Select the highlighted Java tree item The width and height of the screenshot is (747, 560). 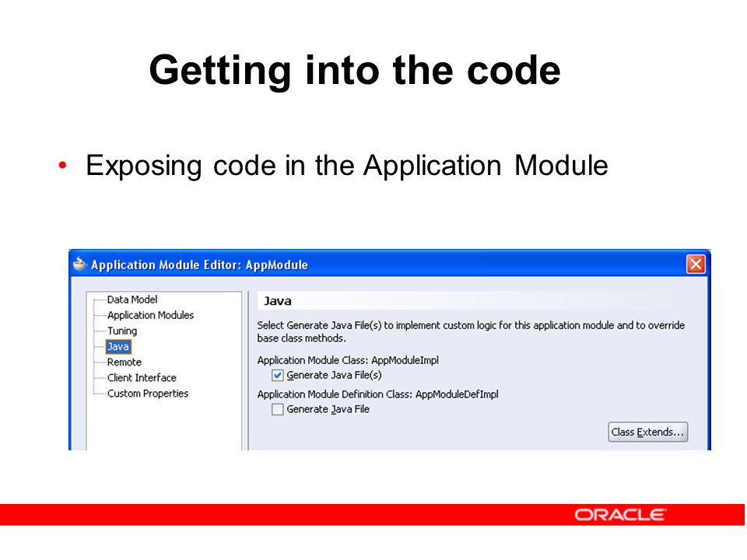(118, 347)
